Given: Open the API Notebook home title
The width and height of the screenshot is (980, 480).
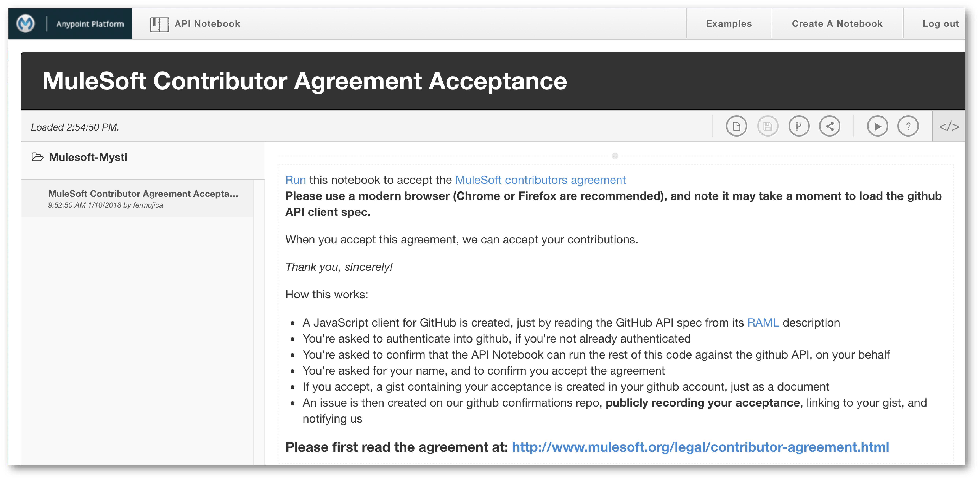Looking at the screenshot, I should pyautogui.click(x=207, y=24).
